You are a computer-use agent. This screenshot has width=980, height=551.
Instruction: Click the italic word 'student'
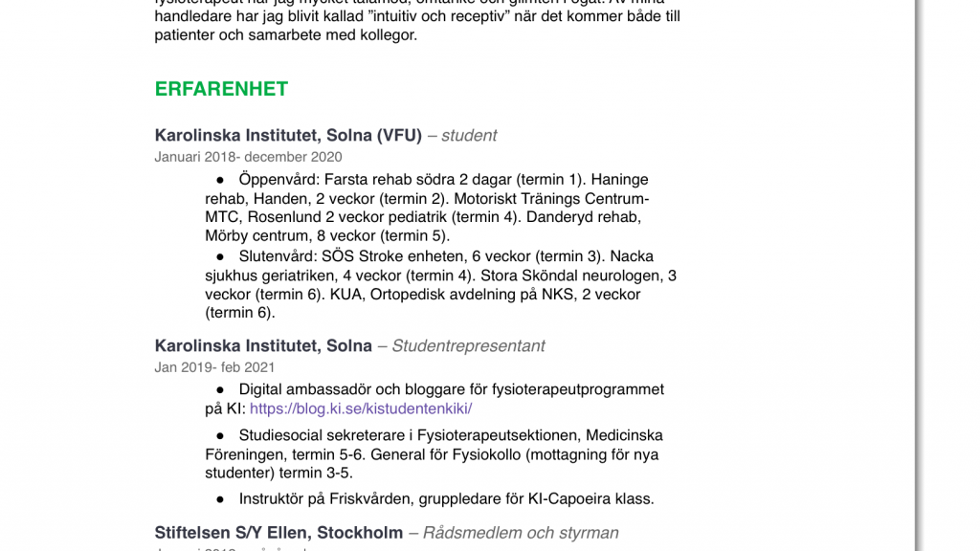point(469,136)
